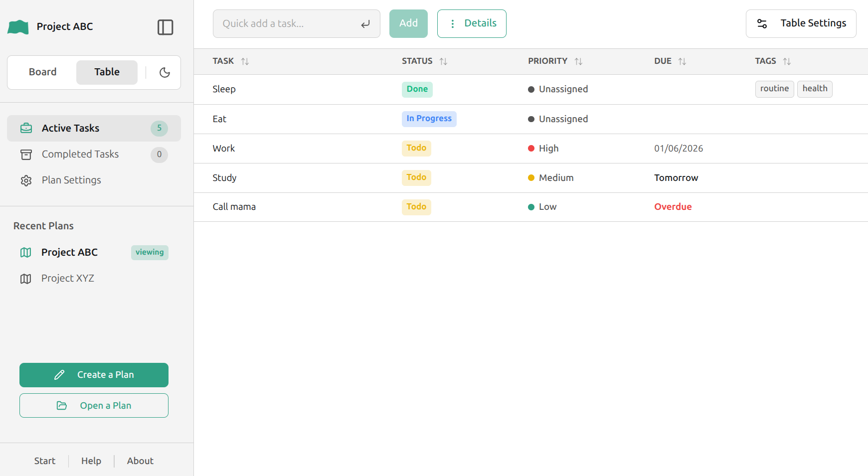868x476 pixels.
Task: Click the folder icon on Open a Plan
Action: [62, 406]
